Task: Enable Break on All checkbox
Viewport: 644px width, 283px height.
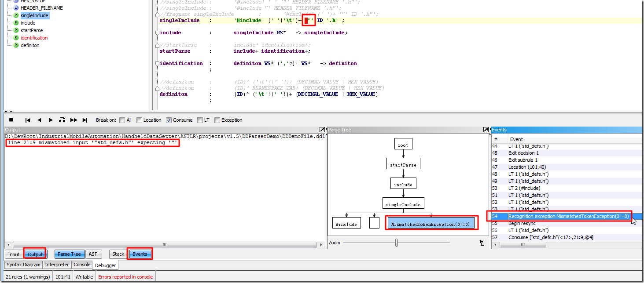Action: (121, 120)
